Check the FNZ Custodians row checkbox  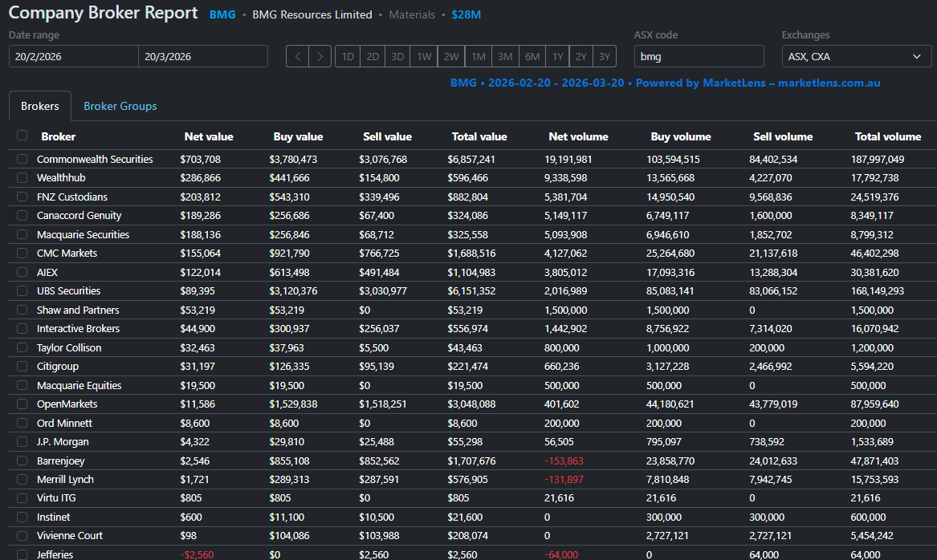[x=22, y=197]
